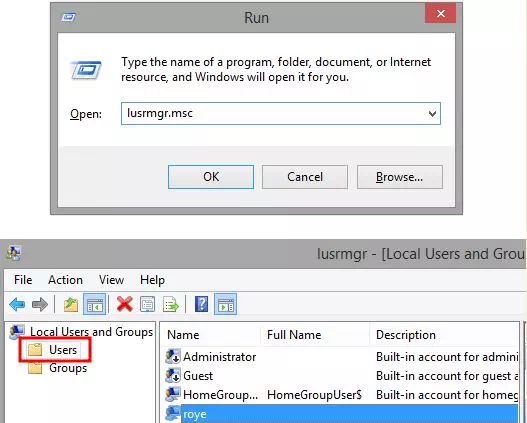This screenshot has width=527, height=423.
Task: Click HomeGroup's Built-in account description
Action: coord(447,394)
